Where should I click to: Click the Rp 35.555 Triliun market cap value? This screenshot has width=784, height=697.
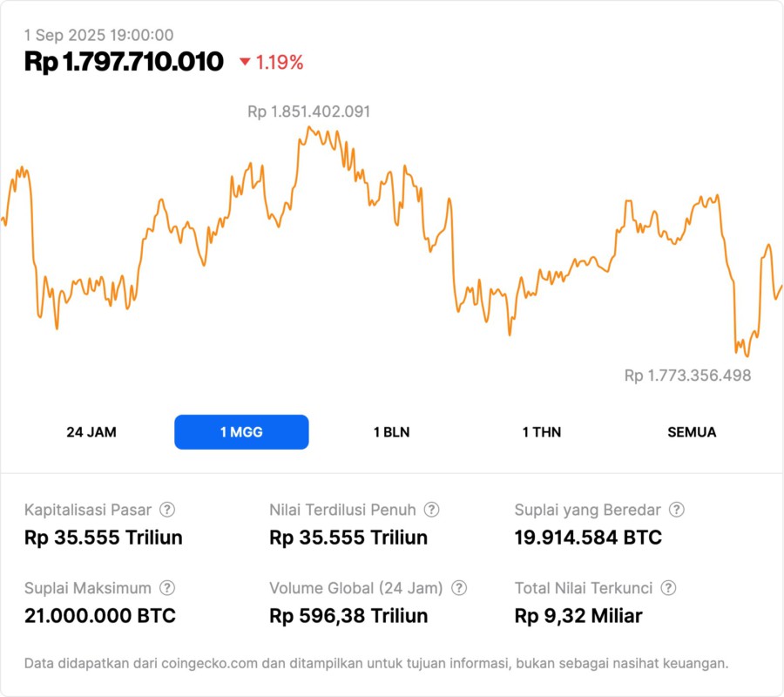104,538
